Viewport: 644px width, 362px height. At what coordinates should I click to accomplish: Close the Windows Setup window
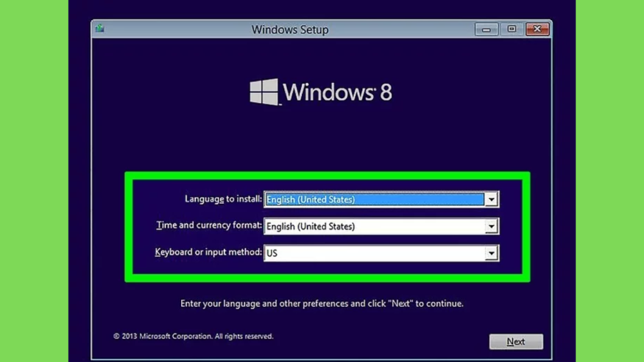click(x=537, y=29)
